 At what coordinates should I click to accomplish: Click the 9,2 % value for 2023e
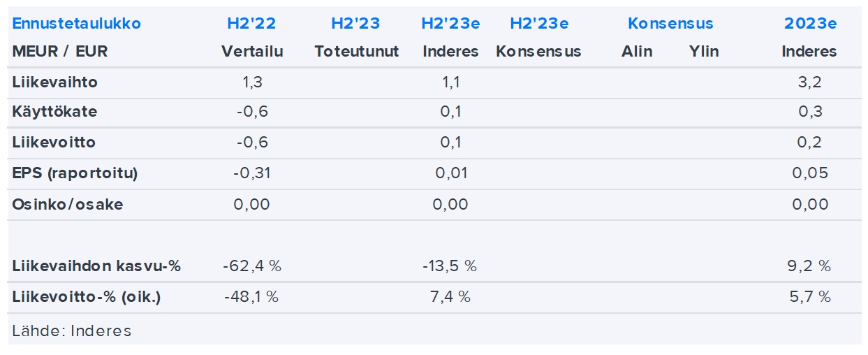[810, 266]
